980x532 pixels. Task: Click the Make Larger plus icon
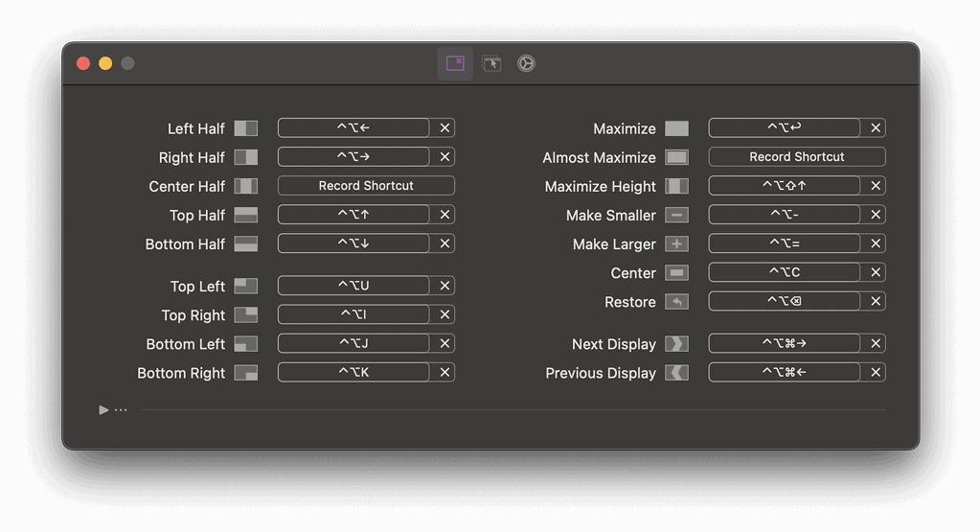tap(677, 244)
